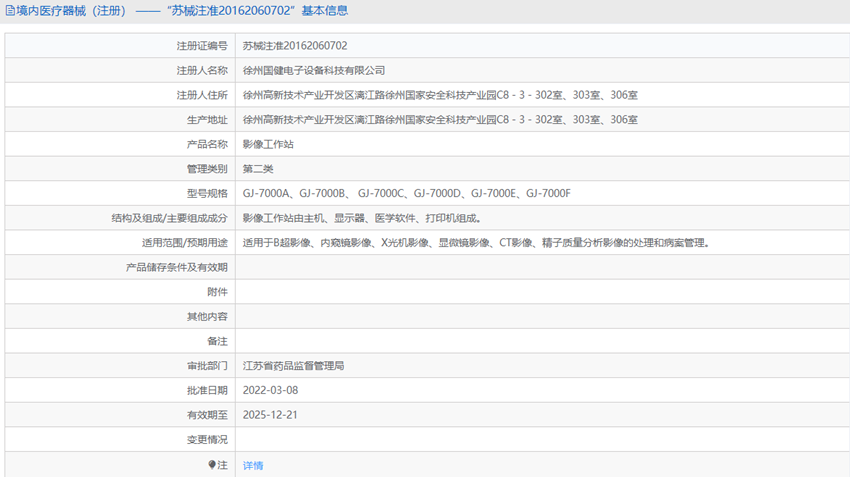Screen dimensions: 850x477
Task: Click the 产品名称 label
Action: [x=207, y=144]
